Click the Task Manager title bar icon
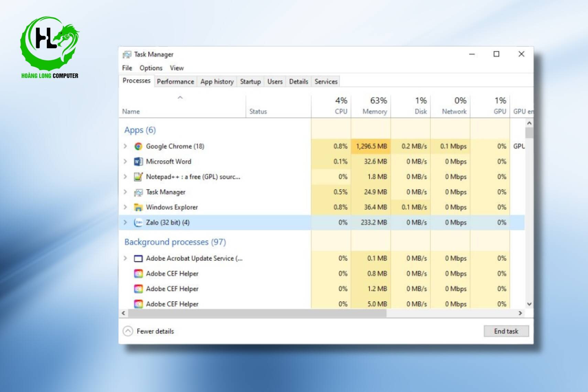 coord(127,54)
